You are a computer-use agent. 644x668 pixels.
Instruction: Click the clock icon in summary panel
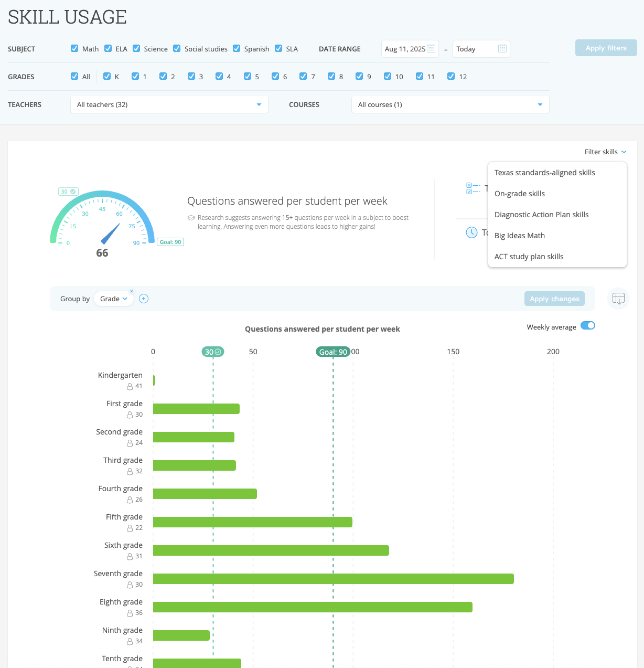471,232
